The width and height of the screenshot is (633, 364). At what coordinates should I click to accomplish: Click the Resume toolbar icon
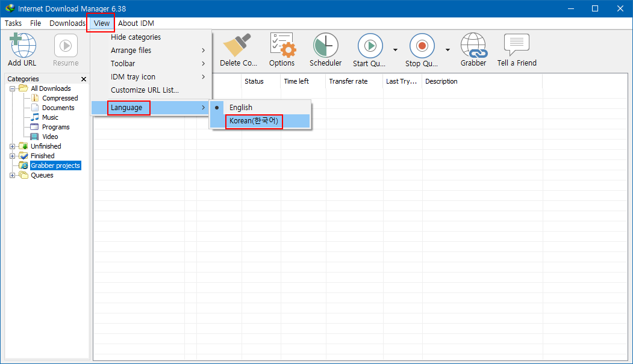point(66,46)
